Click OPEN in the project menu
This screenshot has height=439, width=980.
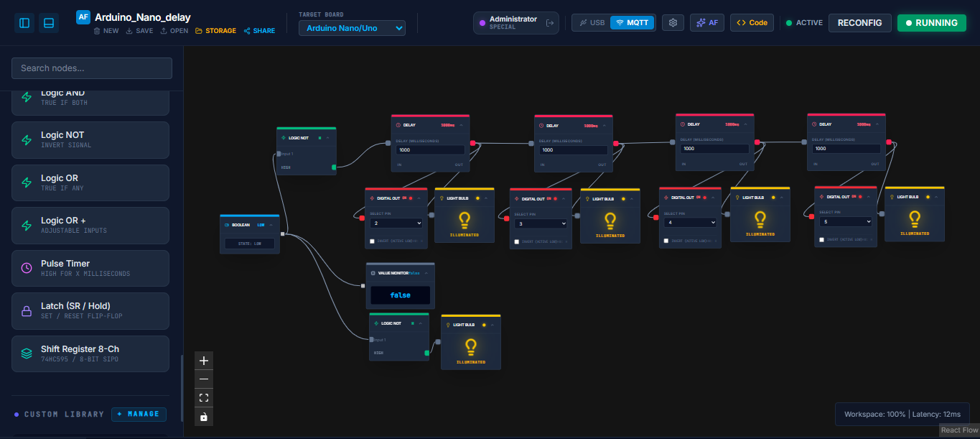pyautogui.click(x=174, y=31)
